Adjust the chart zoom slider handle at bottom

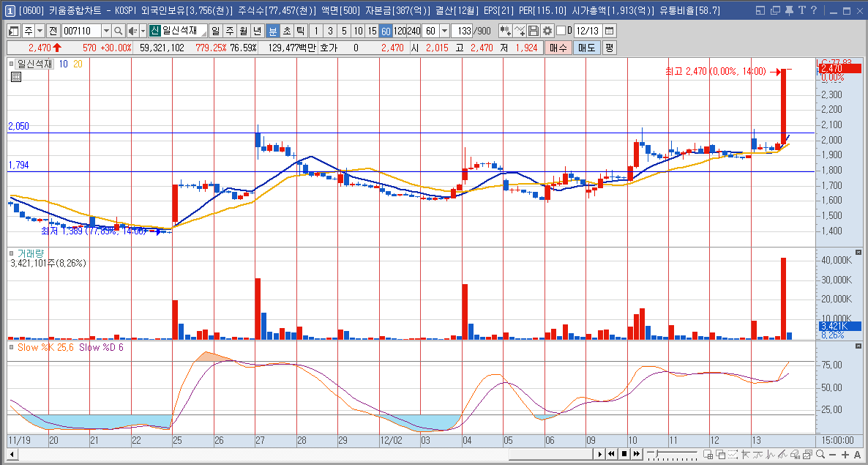[656, 455]
